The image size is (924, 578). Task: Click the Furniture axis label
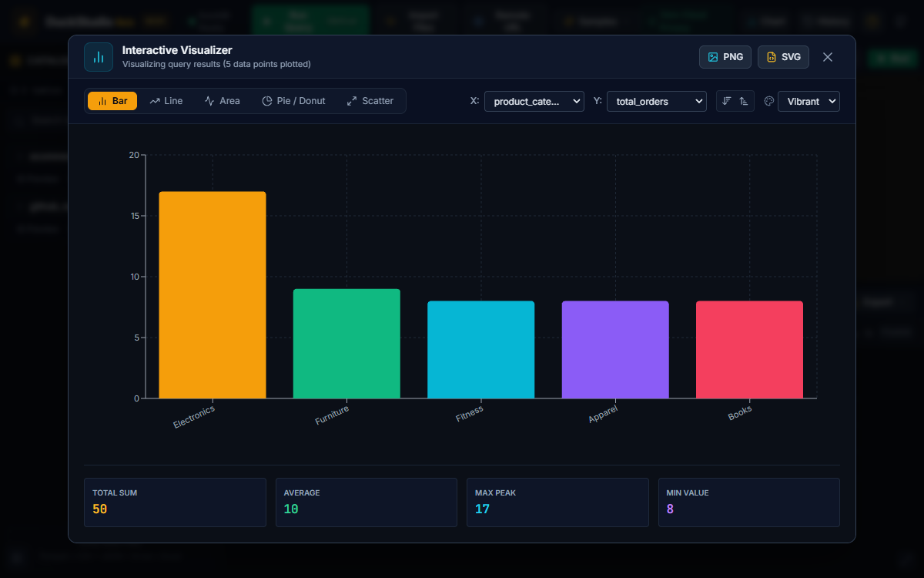click(x=332, y=415)
